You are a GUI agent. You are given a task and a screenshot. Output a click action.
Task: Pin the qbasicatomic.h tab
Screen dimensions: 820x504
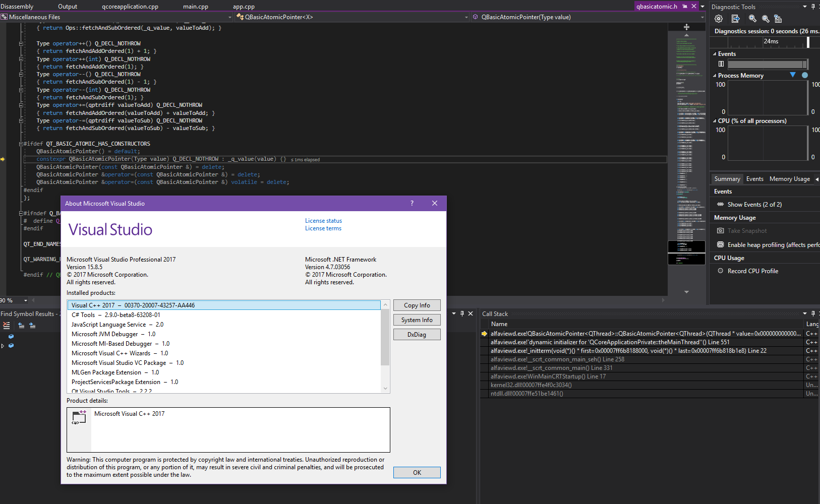coord(685,7)
